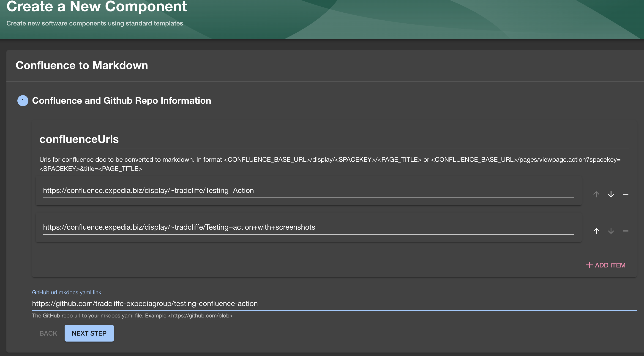The width and height of the screenshot is (644, 356).
Task: Click the Create a New Component header
Action: pyautogui.click(x=96, y=6)
